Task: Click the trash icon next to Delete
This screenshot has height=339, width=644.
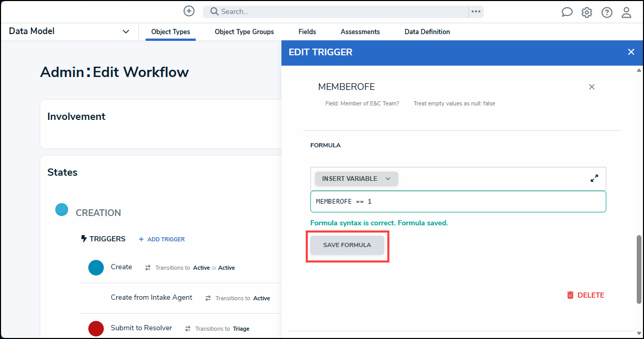Action: point(570,295)
